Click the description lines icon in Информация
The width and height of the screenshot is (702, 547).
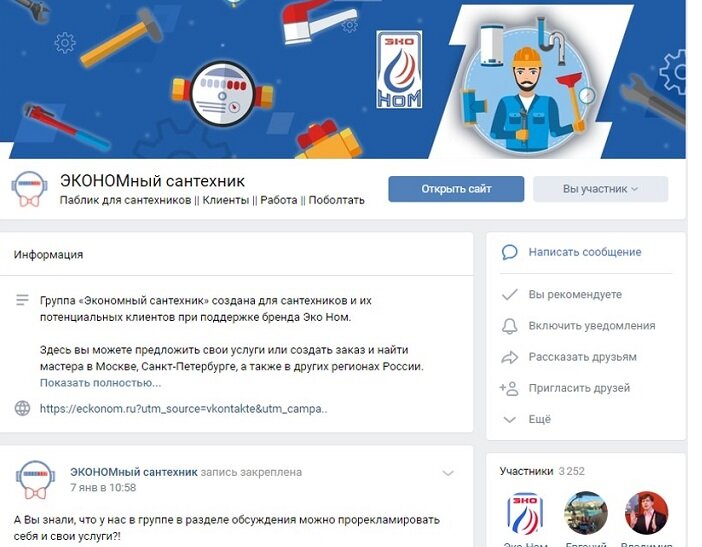[x=22, y=300]
